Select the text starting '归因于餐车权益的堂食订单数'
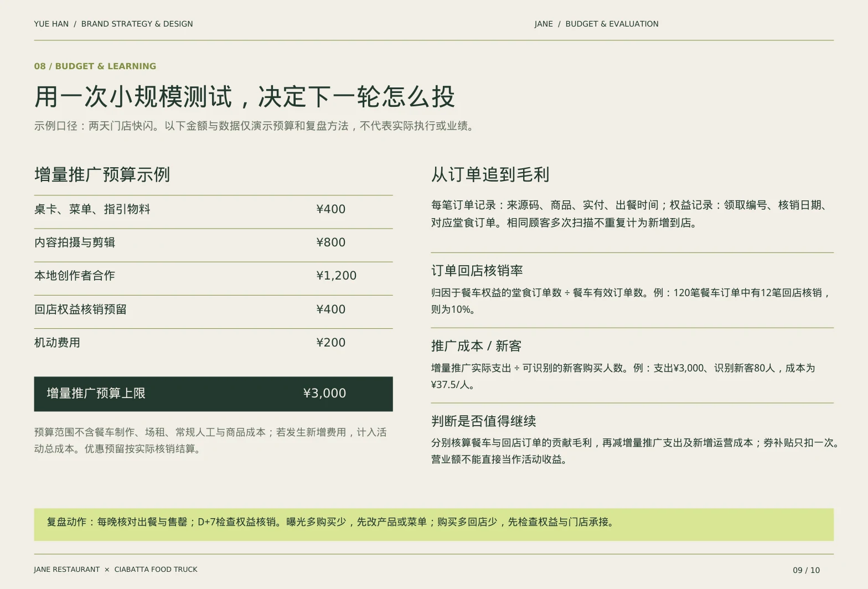The image size is (868, 589). pos(631,301)
